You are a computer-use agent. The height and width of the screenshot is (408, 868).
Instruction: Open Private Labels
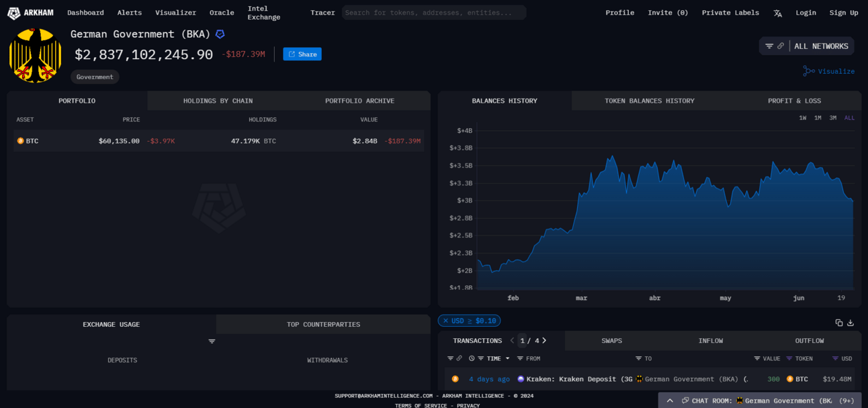point(730,13)
